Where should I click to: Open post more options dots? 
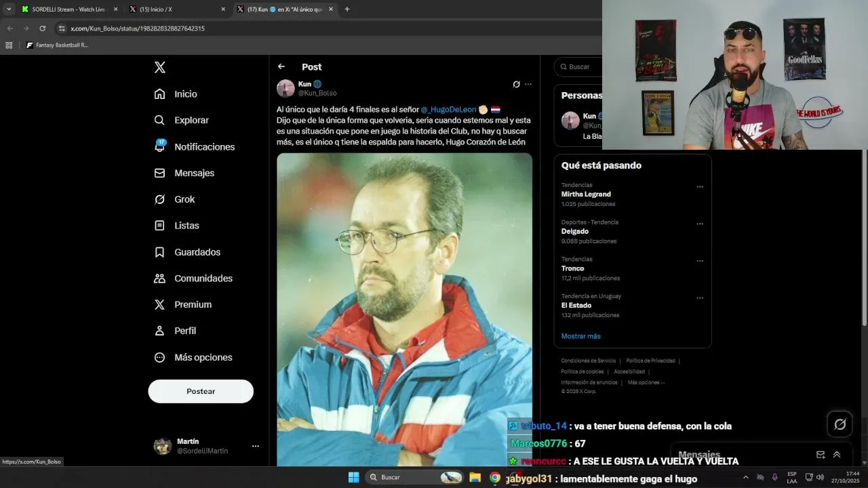[x=528, y=85]
